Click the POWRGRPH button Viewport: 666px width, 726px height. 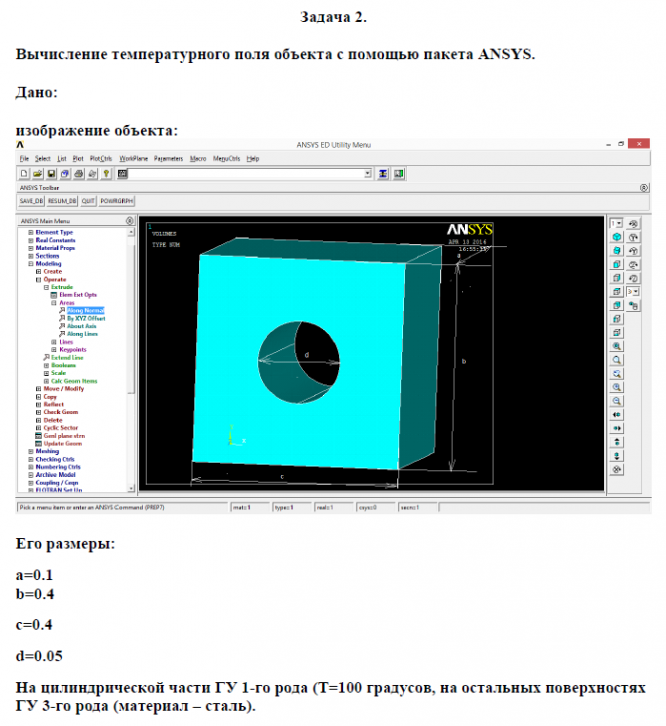(117, 201)
